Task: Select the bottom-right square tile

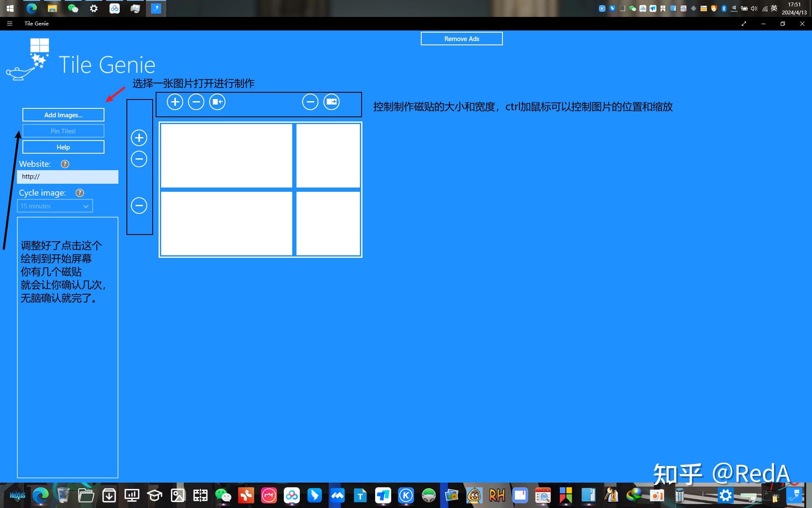Action: point(328,224)
